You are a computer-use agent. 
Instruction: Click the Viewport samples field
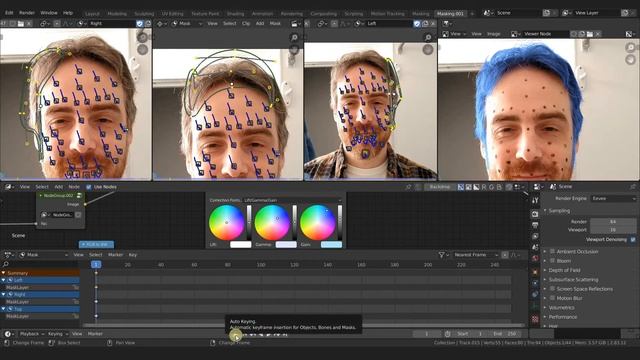[613, 230]
